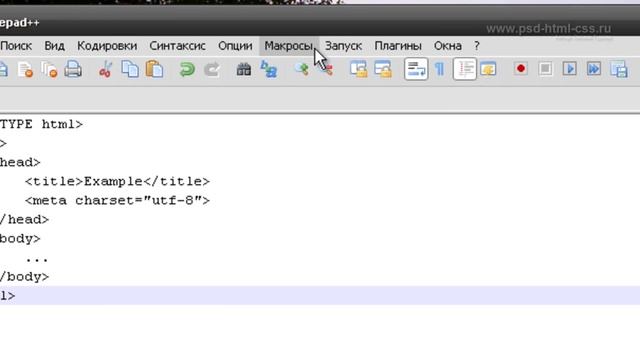Open the Replace dialog icon
The width and height of the screenshot is (640, 360).
tap(269, 69)
